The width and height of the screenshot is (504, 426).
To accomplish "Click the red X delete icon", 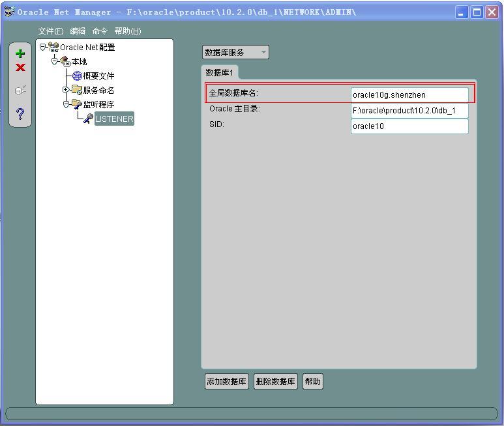I will [x=20, y=67].
